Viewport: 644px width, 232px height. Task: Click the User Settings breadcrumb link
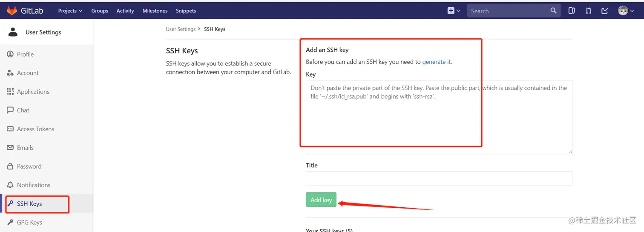point(181,29)
